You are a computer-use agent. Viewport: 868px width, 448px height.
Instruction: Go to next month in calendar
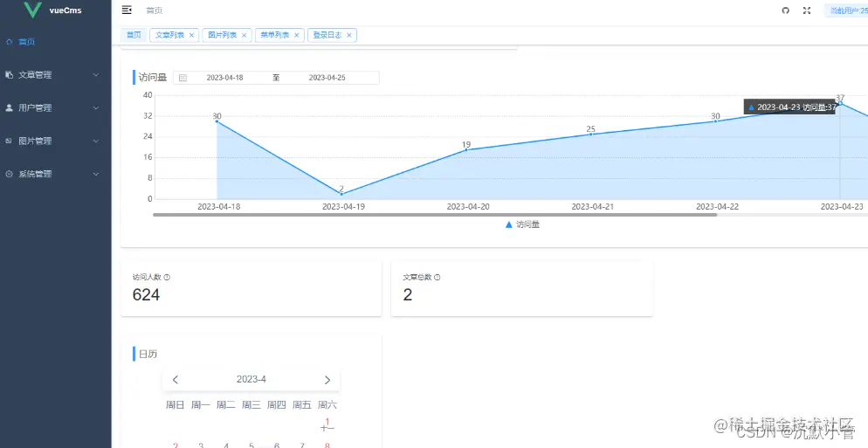[x=327, y=379]
